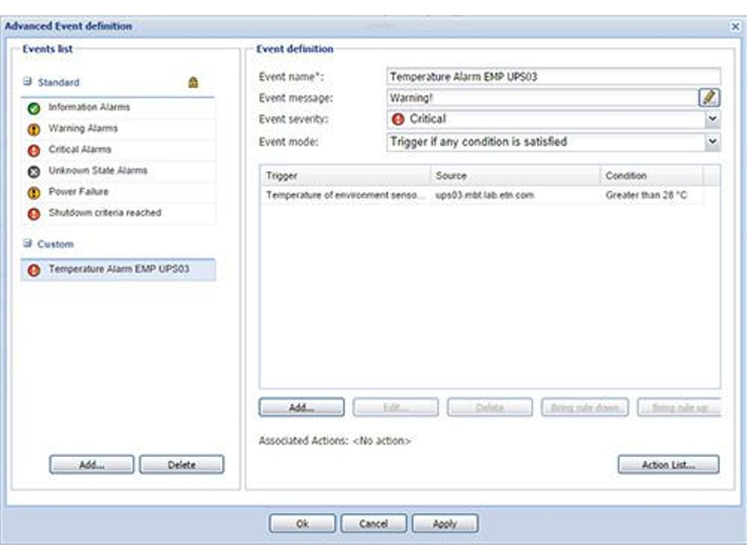The image size is (747, 560).
Task: Collapse the Custom events group
Action: tap(27, 244)
